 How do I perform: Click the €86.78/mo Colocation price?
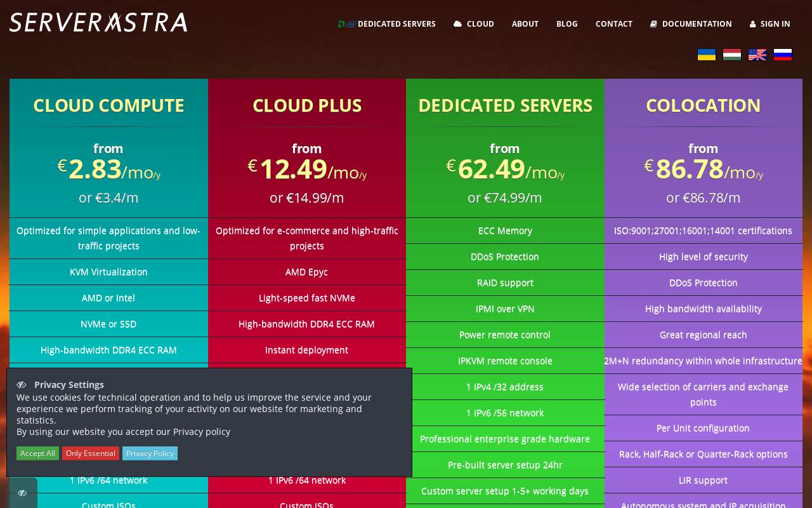click(704, 170)
